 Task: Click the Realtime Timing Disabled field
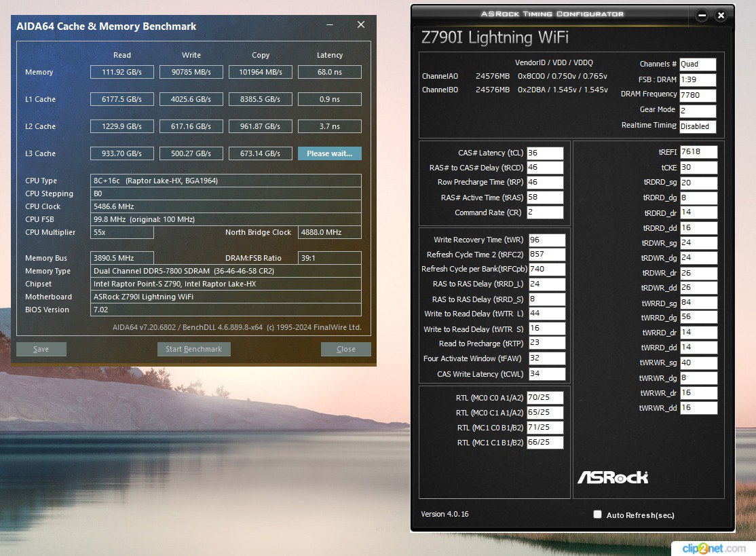coord(698,126)
